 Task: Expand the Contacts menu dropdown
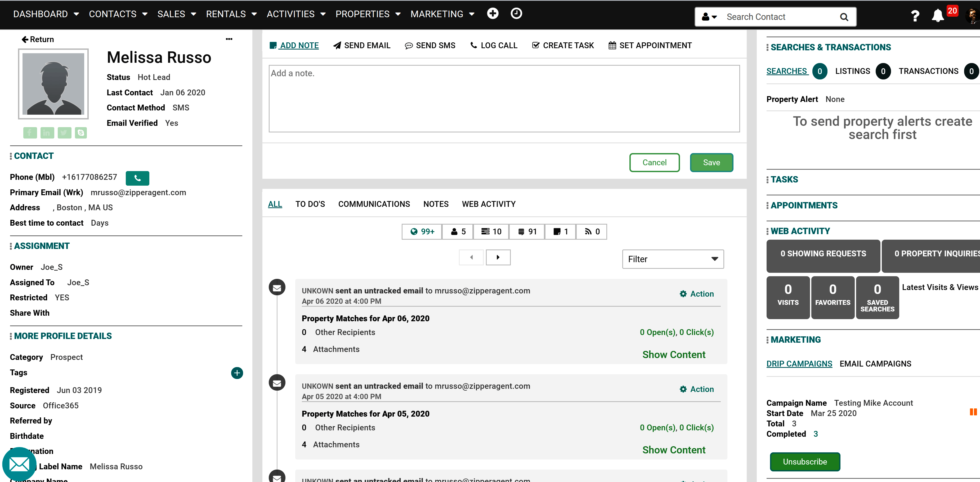coord(118,14)
